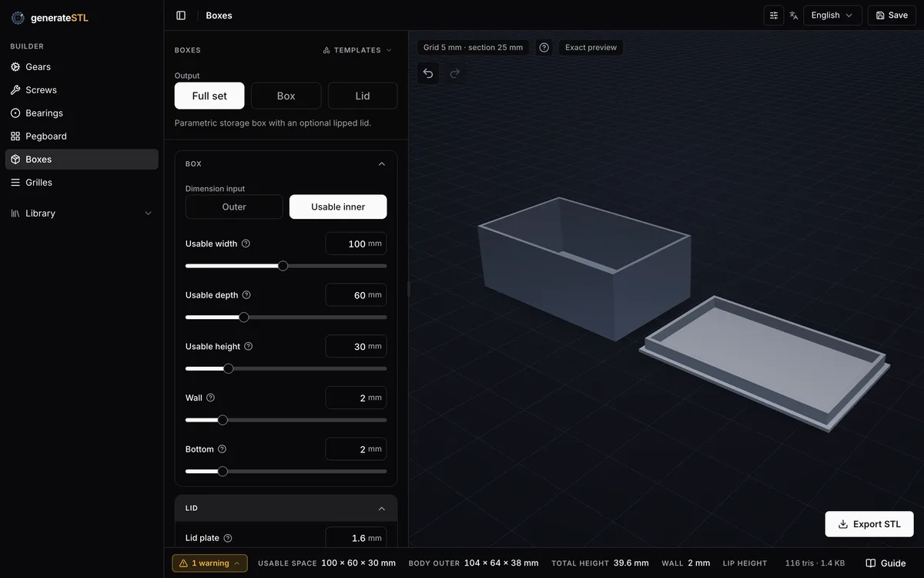Viewport: 924px width, 578px height.
Task: Click the Bottom slider handle
Action: click(223, 472)
